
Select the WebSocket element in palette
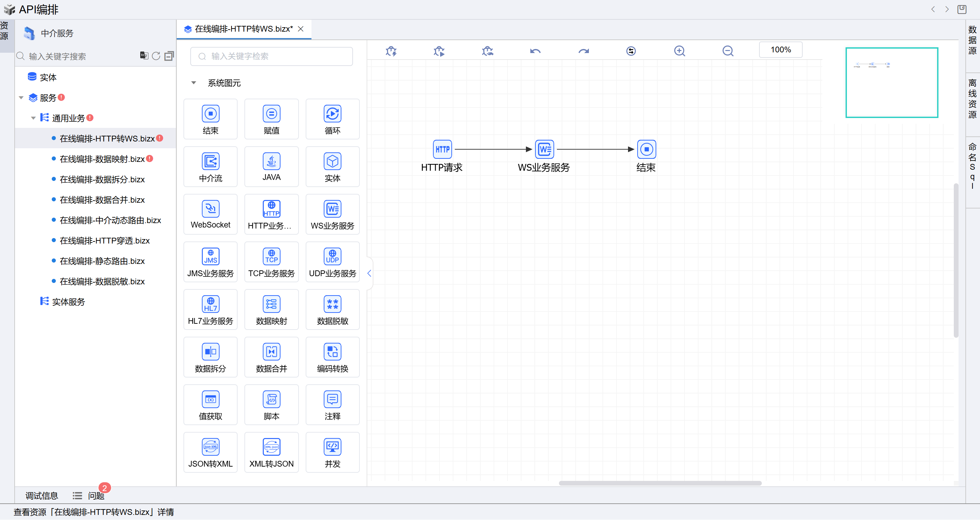pyautogui.click(x=210, y=214)
